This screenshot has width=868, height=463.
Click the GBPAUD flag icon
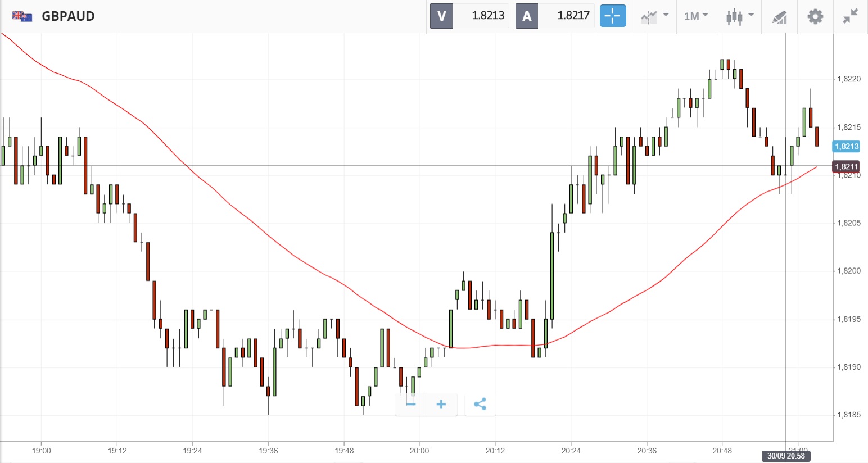(22, 16)
